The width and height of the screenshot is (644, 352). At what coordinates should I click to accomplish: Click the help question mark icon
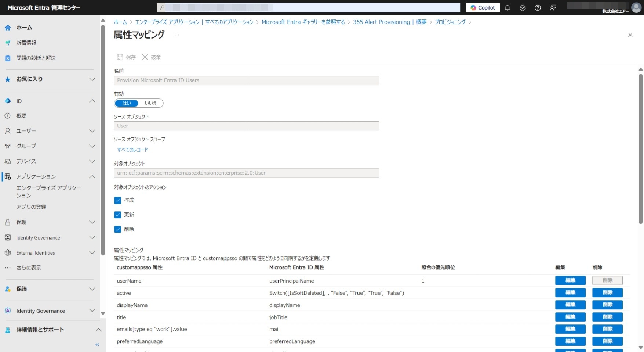tap(538, 8)
